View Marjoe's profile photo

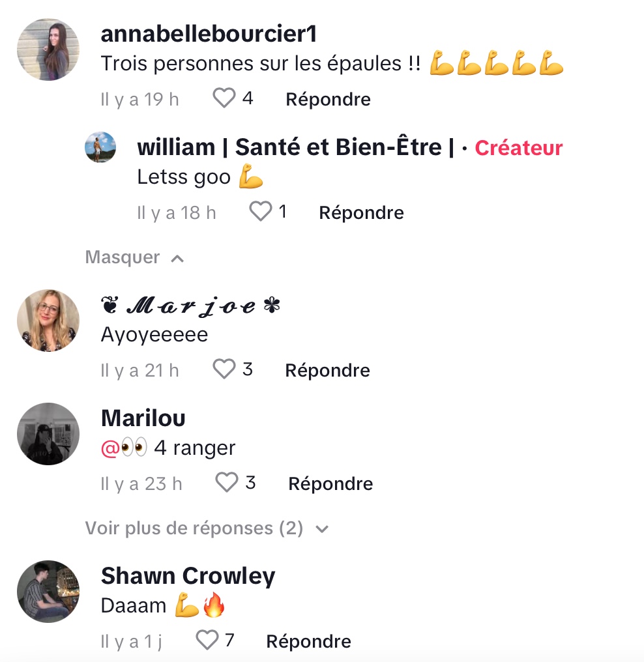pyautogui.click(x=48, y=321)
